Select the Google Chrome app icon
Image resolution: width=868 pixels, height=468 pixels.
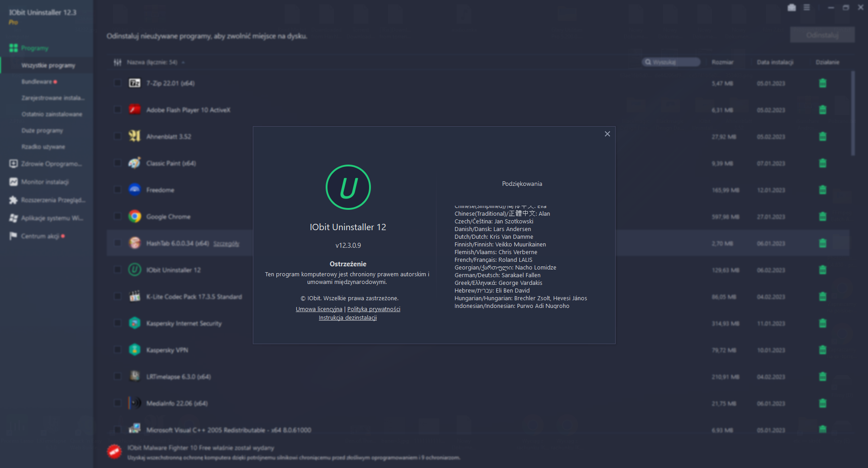click(x=135, y=217)
